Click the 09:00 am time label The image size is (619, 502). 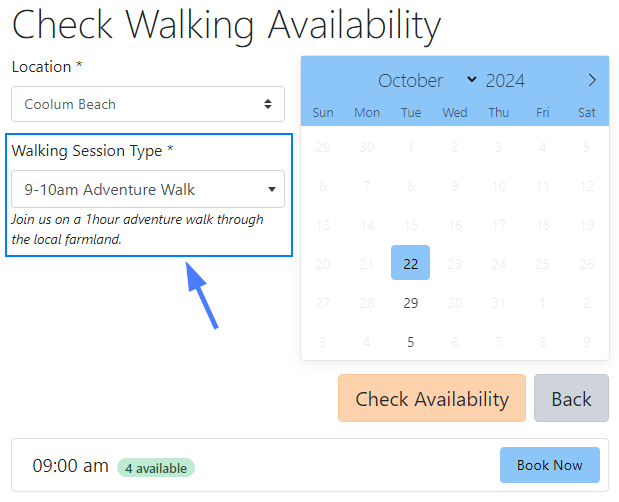click(x=71, y=466)
